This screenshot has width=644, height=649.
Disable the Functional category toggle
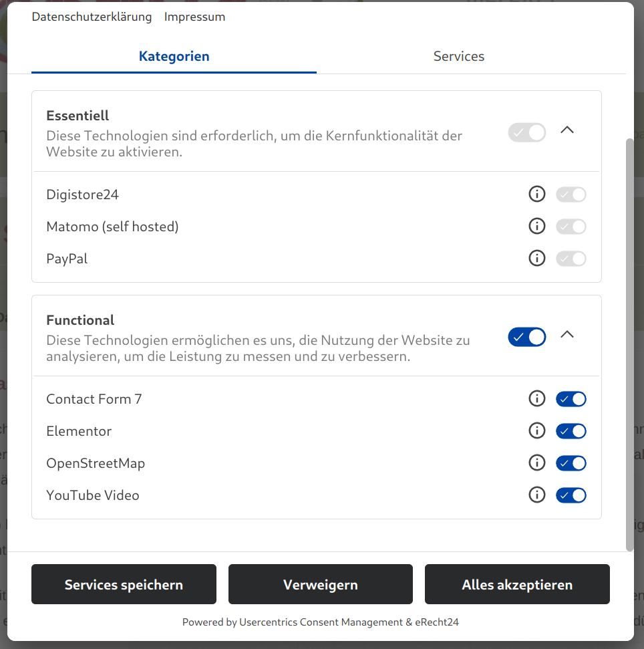[526, 337]
